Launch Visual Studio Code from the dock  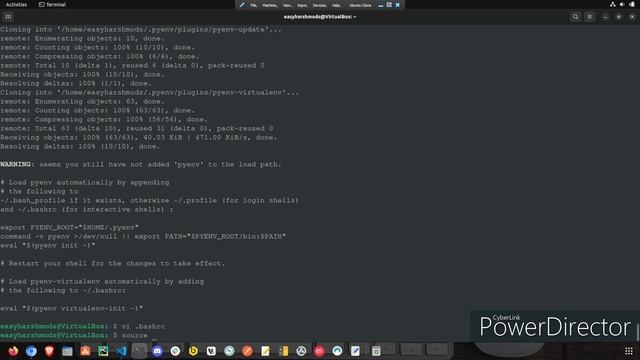pyautogui.click(x=121, y=351)
